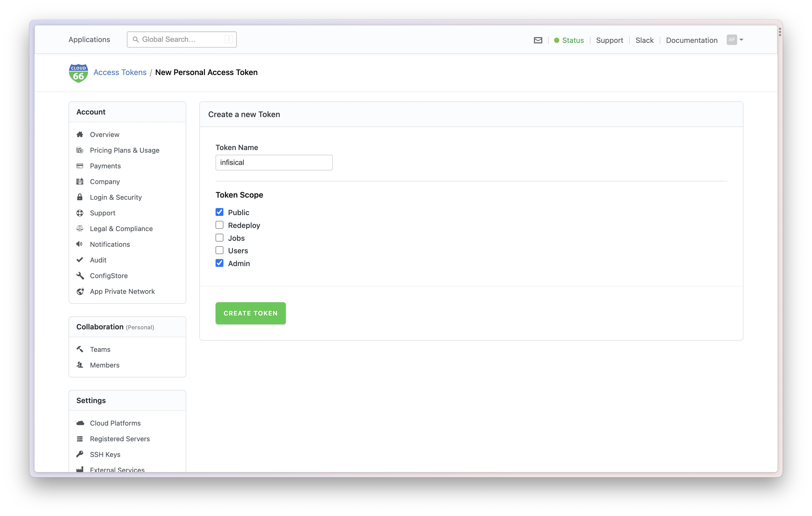The width and height of the screenshot is (812, 516).
Task: Expand the user account dropdown arrow
Action: [741, 40]
